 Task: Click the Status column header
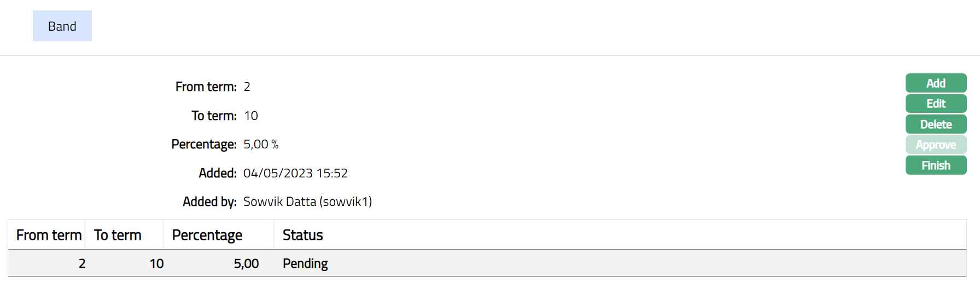coord(302,235)
